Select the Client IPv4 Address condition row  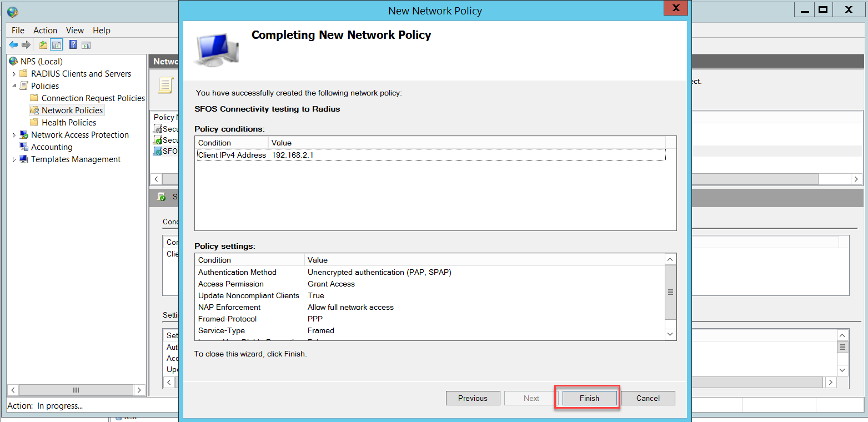[431, 155]
